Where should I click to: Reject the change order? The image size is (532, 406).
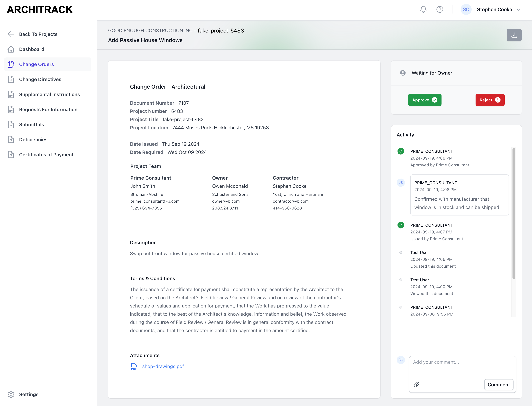[x=490, y=100]
